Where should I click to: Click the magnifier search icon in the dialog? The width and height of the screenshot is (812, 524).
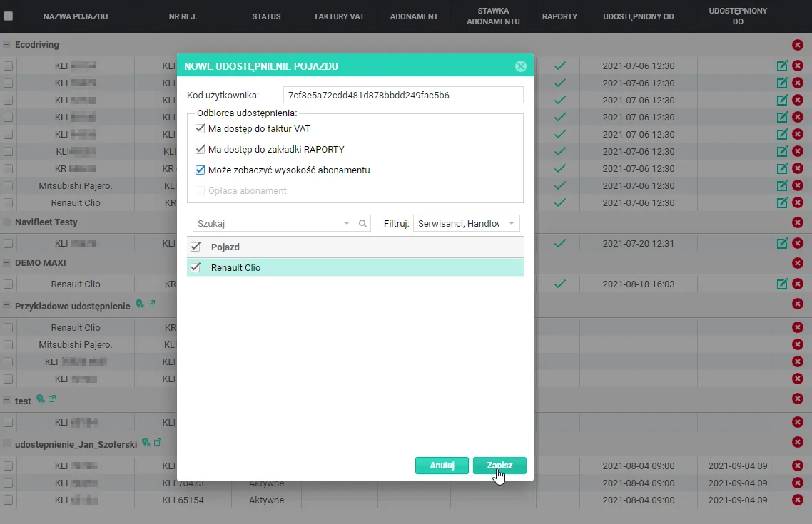click(362, 223)
